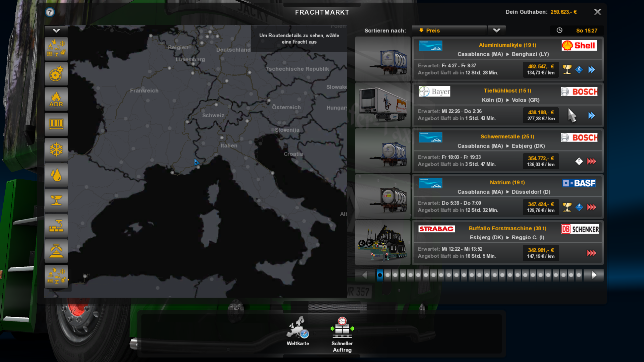Click the DB Schenker logo

click(x=580, y=229)
